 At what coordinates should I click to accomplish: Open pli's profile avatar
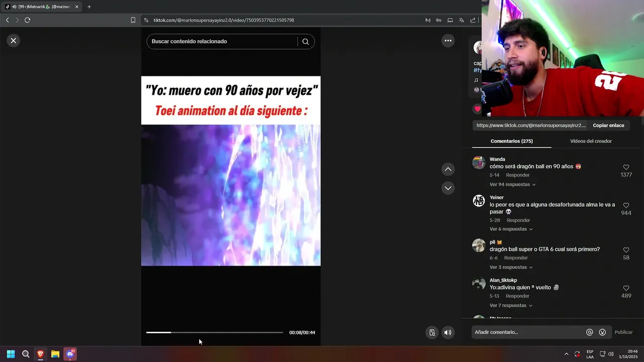(479, 245)
